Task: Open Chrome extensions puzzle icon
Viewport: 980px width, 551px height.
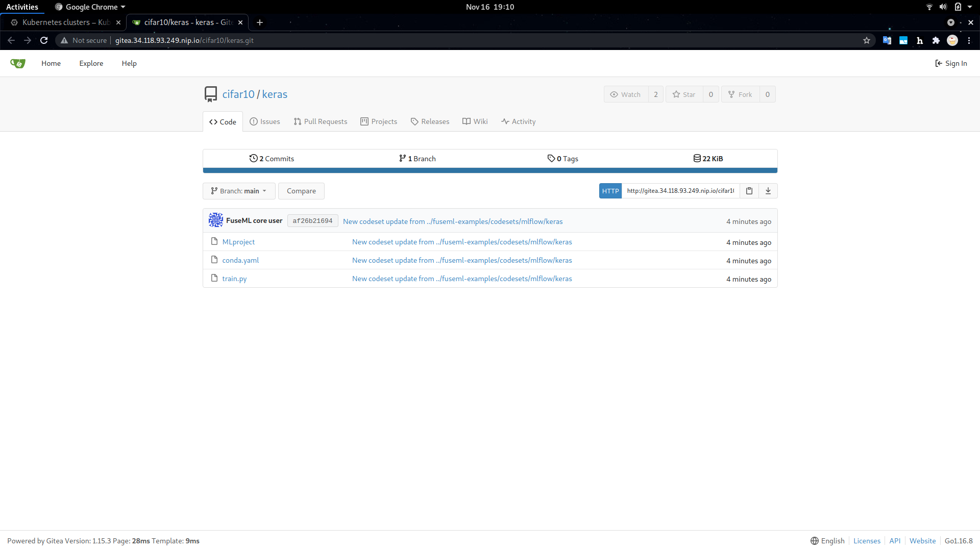Action: point(936,40)
